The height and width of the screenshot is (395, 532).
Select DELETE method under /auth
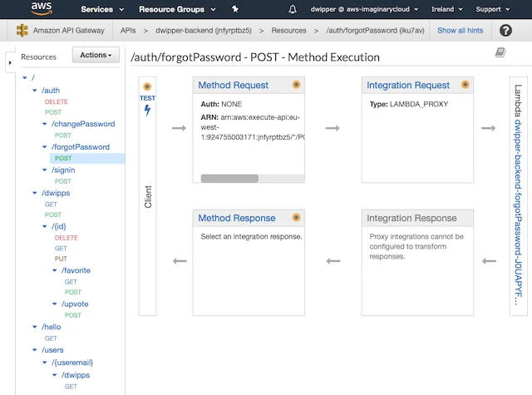click(57, 101)
